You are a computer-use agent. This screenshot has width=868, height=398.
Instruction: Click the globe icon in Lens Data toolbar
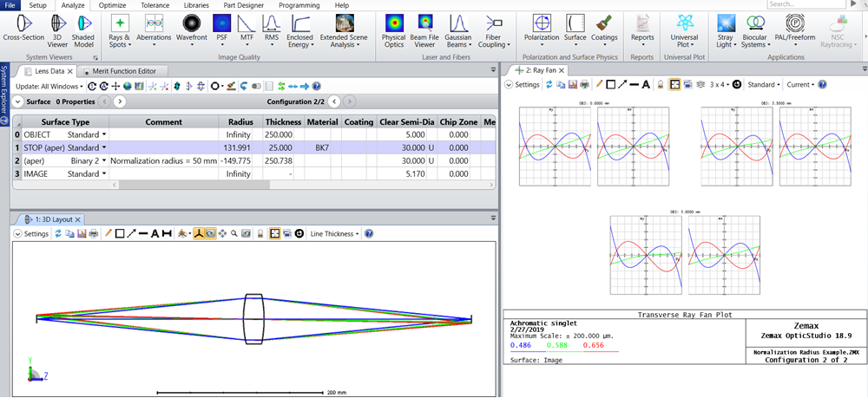coord(128,86)
